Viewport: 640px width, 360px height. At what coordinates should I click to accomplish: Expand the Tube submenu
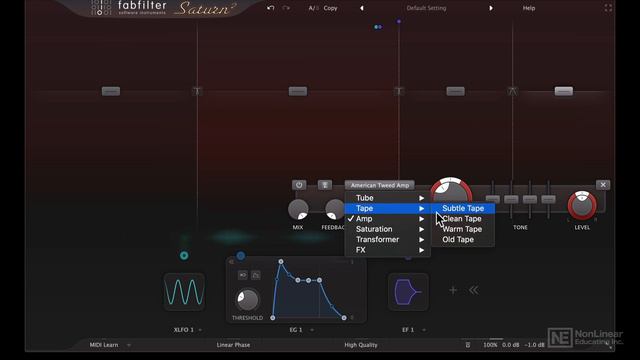click(388, 198)
